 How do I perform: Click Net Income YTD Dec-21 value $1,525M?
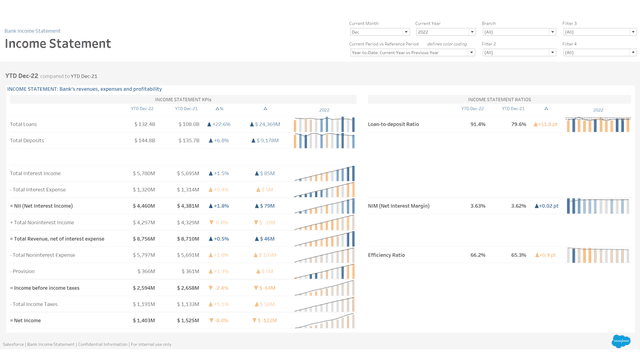click(188, 321)
